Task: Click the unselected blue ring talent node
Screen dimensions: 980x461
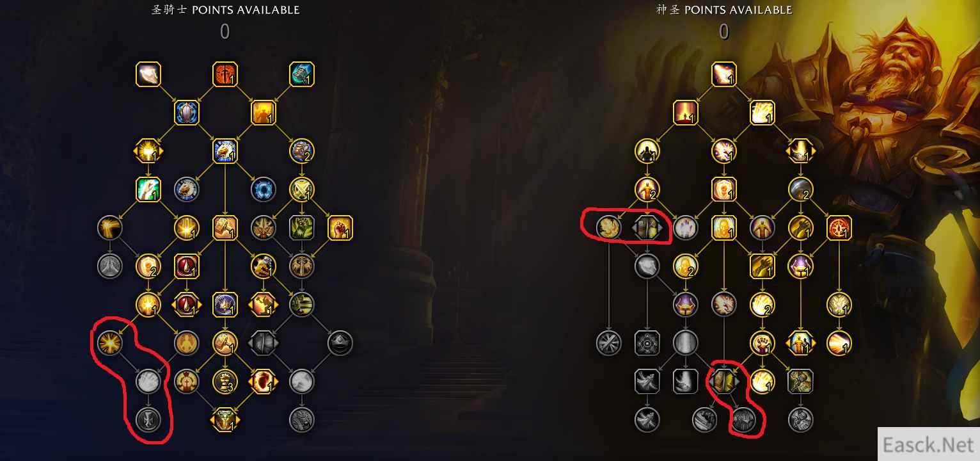Action: click(x=264, y=190)
